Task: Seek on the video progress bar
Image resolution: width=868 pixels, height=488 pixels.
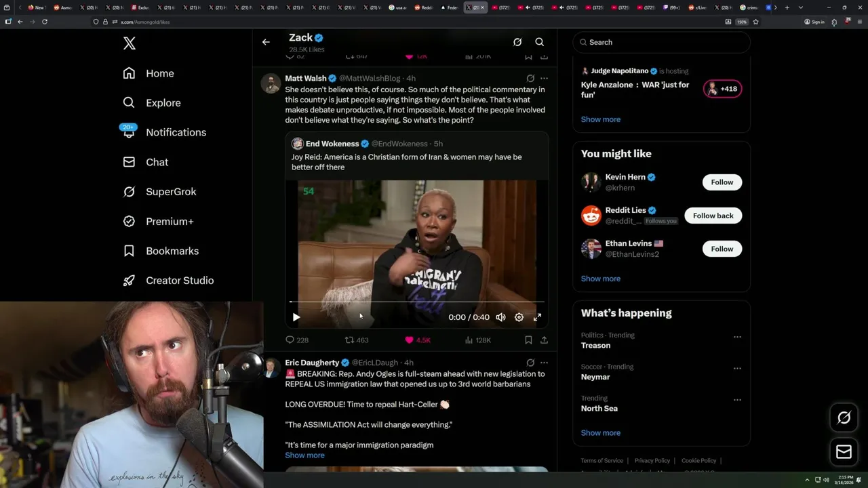Action: click(417, 302)
